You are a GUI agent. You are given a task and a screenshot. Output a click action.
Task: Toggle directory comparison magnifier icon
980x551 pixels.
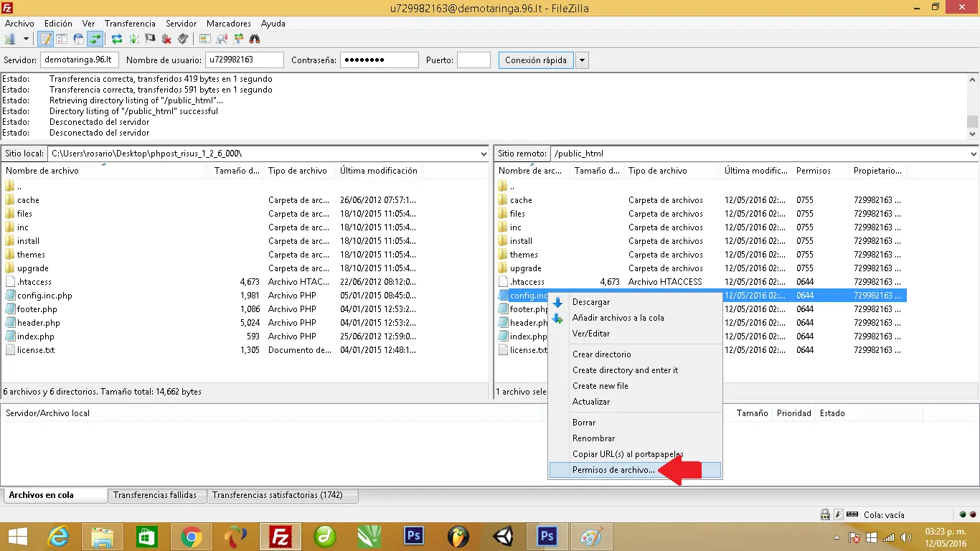coord(222,39)
